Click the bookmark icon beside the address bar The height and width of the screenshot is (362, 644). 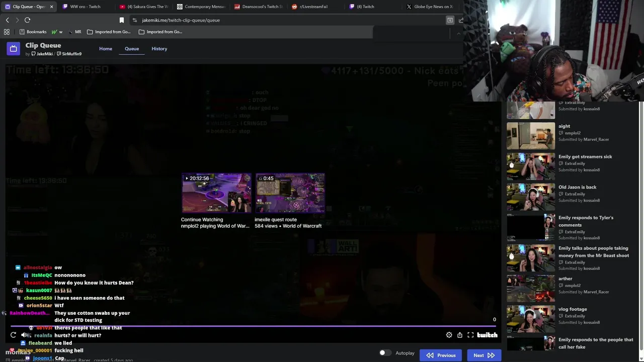[121, 20]
